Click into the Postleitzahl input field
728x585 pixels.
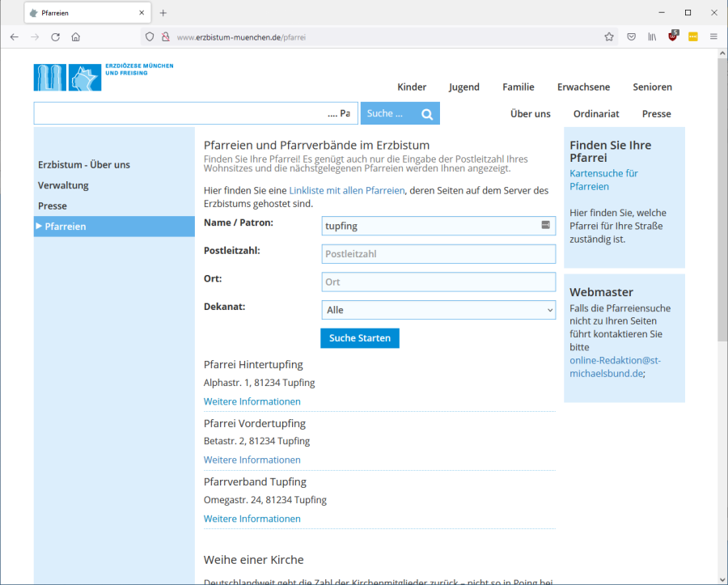click(x=438, y=254)
